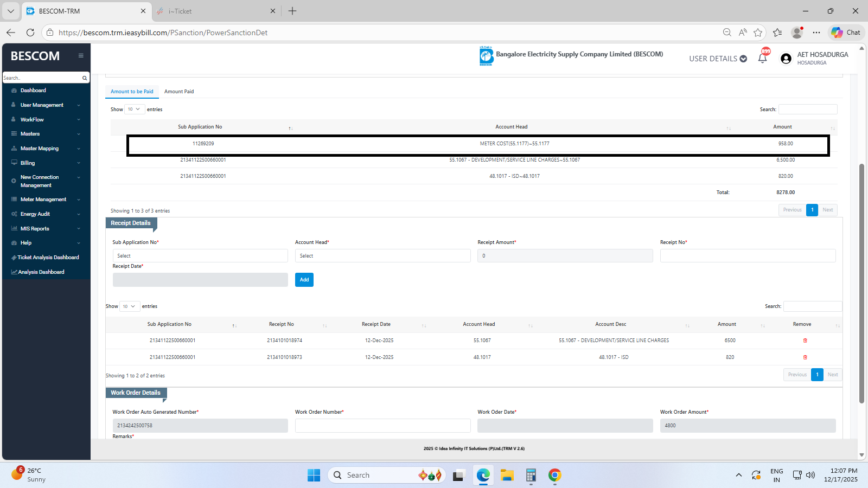Click the notification bell icon
Viewport: 868px width, 488px height.
click(762, 59)
